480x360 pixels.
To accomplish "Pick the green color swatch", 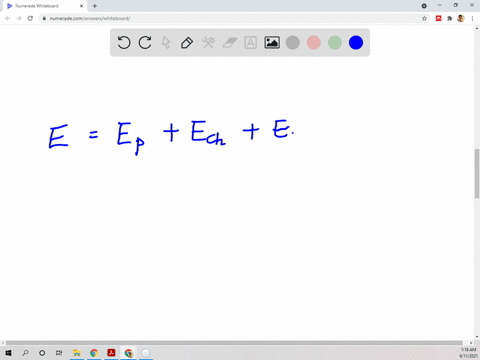I will [x=335, y=43].
